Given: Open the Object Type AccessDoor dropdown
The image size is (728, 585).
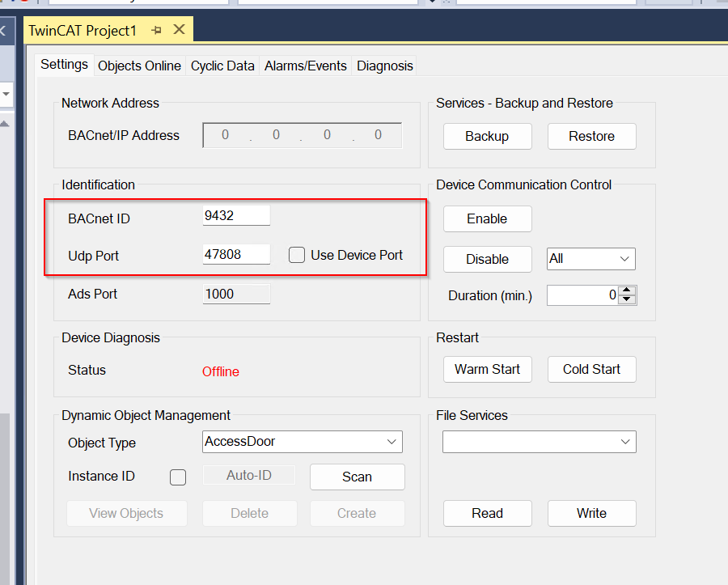Looking at the screenshot, I should click(303, 442).
